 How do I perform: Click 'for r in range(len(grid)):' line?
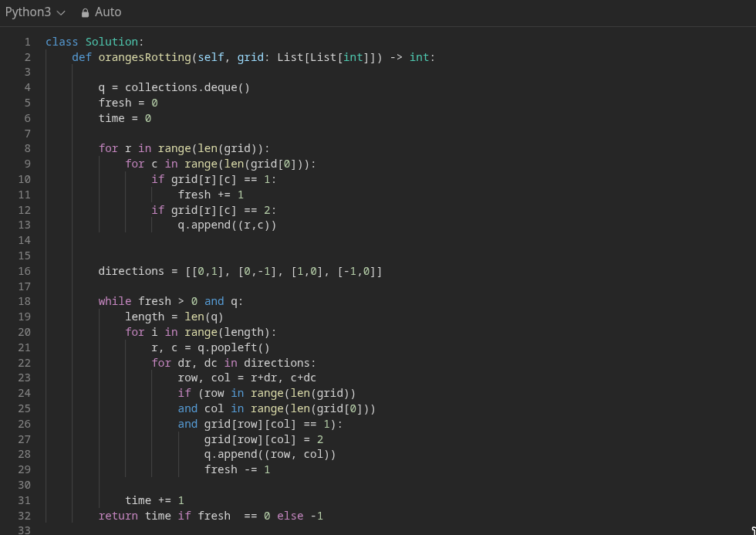click(184, 148)
